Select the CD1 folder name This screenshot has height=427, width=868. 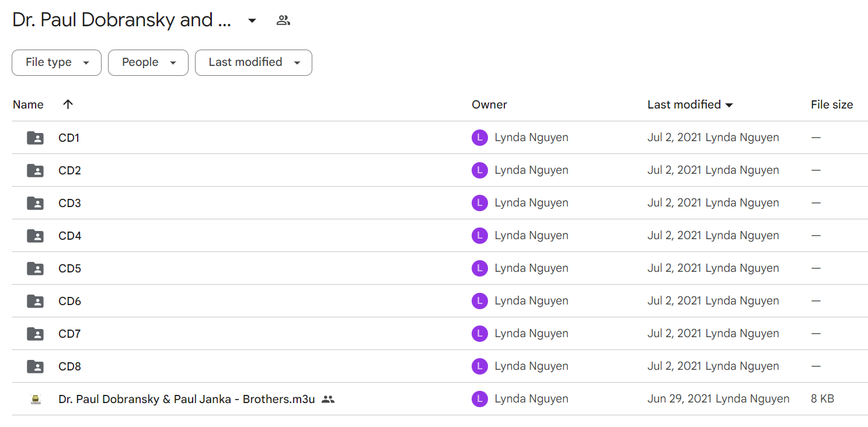tap(69, 138)
